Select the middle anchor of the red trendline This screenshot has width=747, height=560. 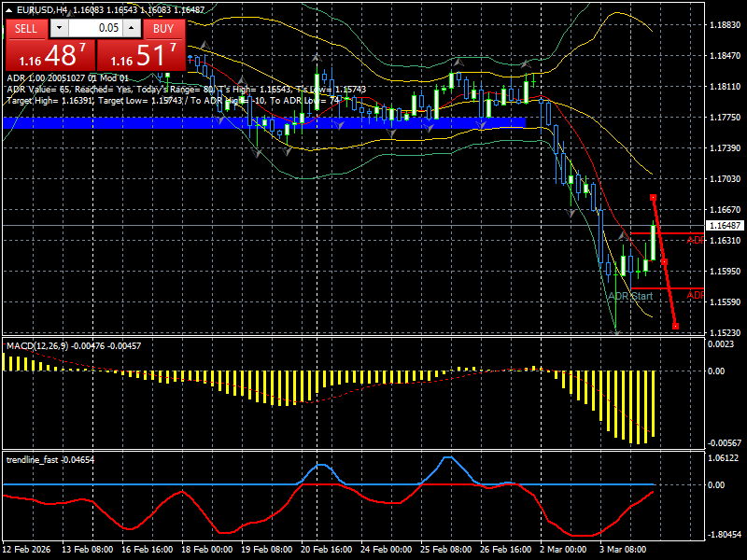[x=664, y=262]
